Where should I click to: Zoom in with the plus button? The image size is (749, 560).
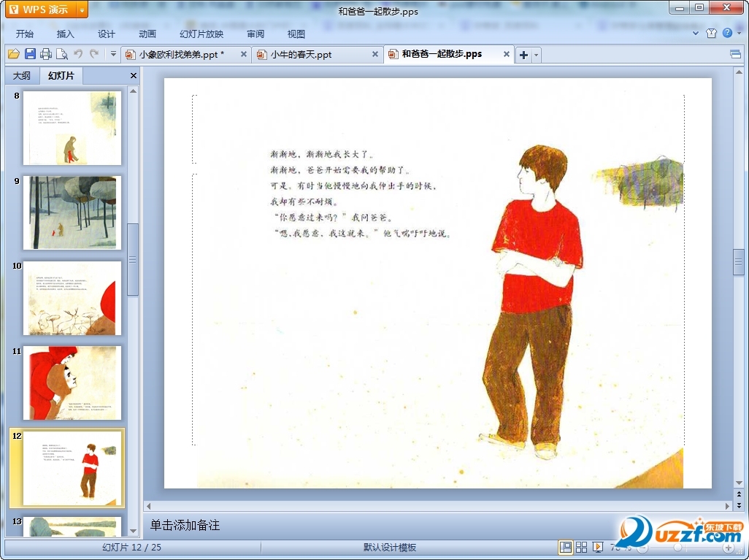tap(729, 548)
